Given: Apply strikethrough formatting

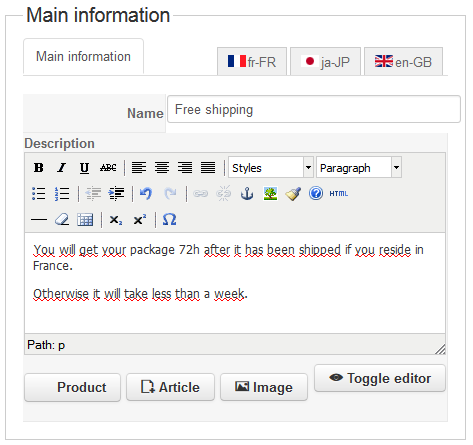Looking at the screenshot, I should (108, 167).
